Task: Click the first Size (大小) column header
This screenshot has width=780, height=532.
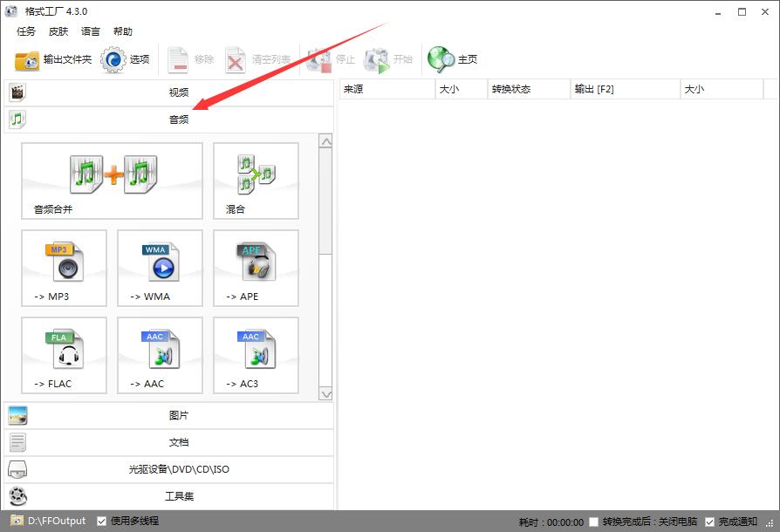Action: tap(462, 89)
